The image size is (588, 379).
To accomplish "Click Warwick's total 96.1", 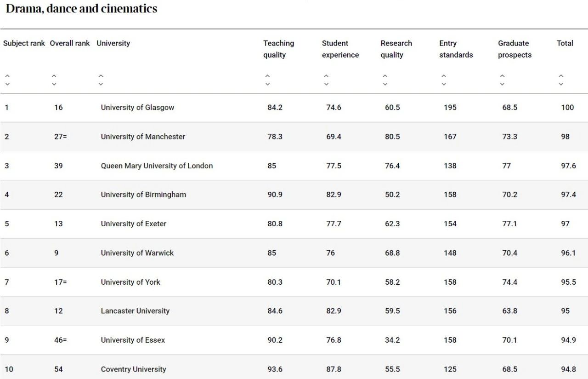I will coord(568,253).
